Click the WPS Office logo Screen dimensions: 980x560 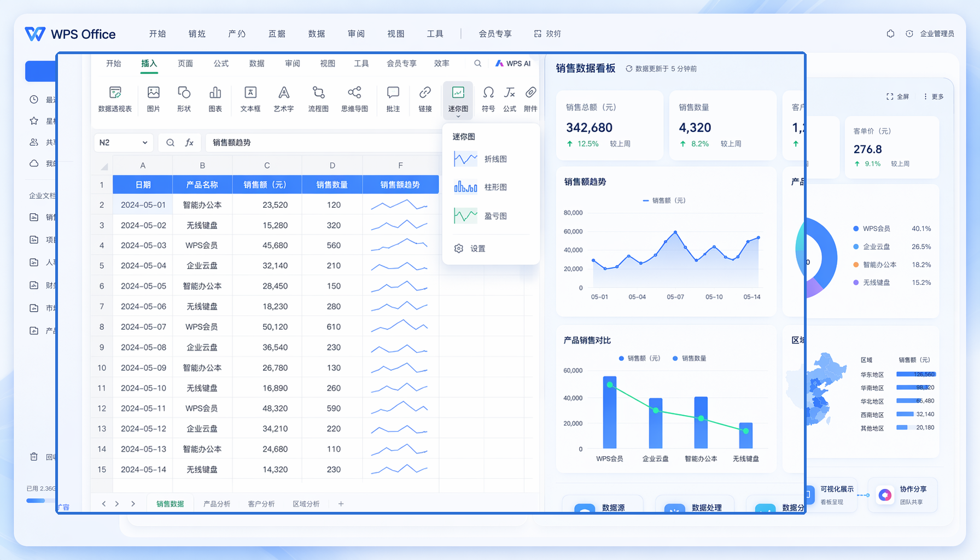click(70, 34)
